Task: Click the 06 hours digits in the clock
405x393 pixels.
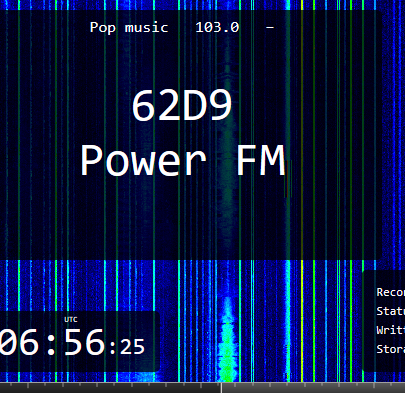Action: (x=19, y=342)
